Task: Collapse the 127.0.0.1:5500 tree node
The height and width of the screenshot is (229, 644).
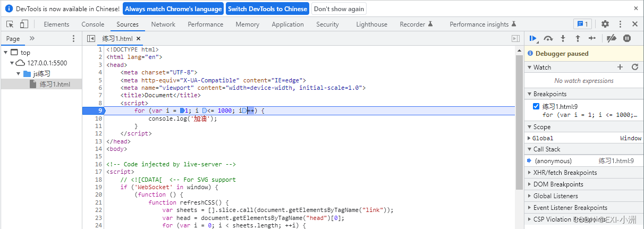Action: click(x=12, y=63)
